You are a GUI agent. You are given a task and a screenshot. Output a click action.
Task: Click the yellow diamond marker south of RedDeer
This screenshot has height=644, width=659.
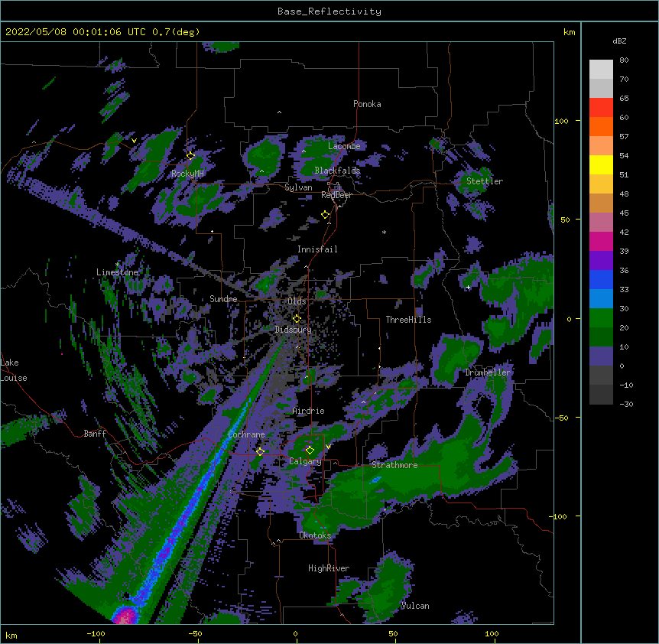point(325,215)
